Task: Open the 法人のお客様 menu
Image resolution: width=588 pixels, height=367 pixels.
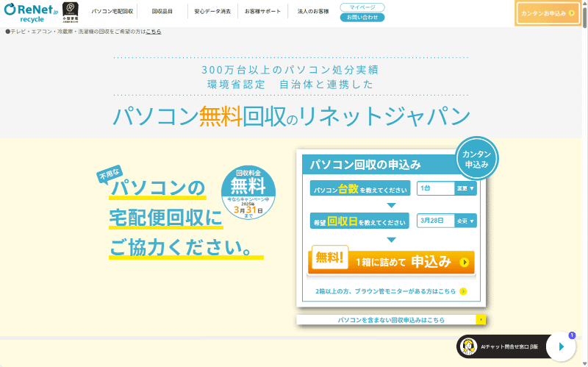Action: (x=313, y=11)
